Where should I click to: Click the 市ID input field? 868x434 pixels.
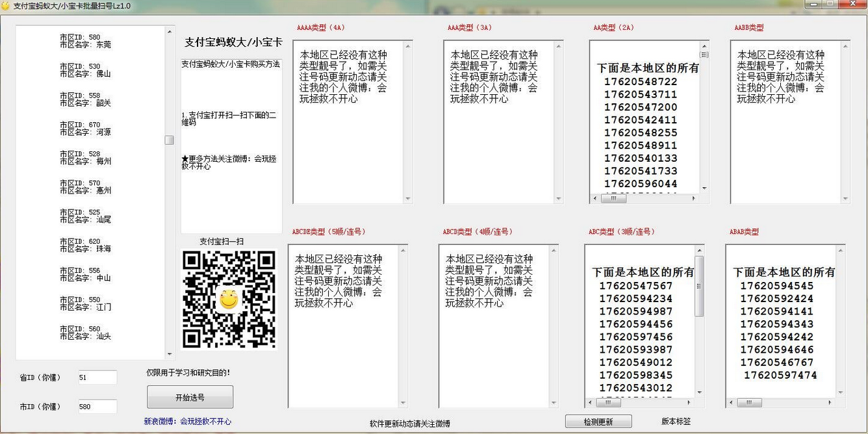(x=97, y=407)
